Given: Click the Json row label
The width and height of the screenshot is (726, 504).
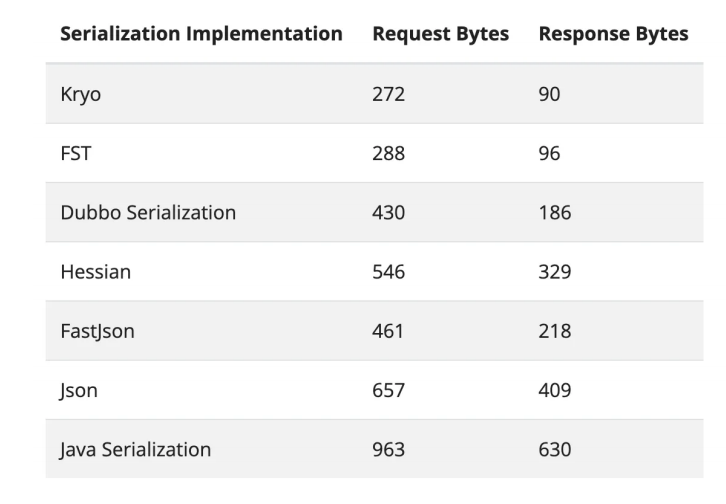Looking at the screenshot, I should [x=80, y=390].
